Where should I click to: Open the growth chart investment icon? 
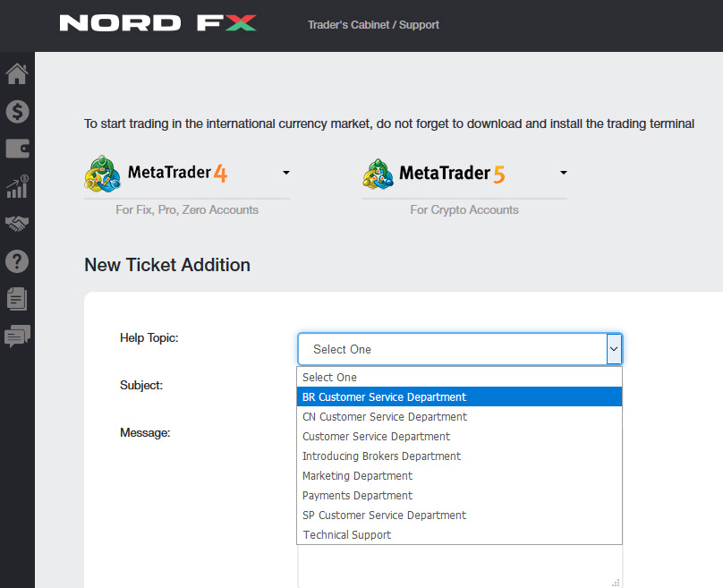[x=17, y=186]
